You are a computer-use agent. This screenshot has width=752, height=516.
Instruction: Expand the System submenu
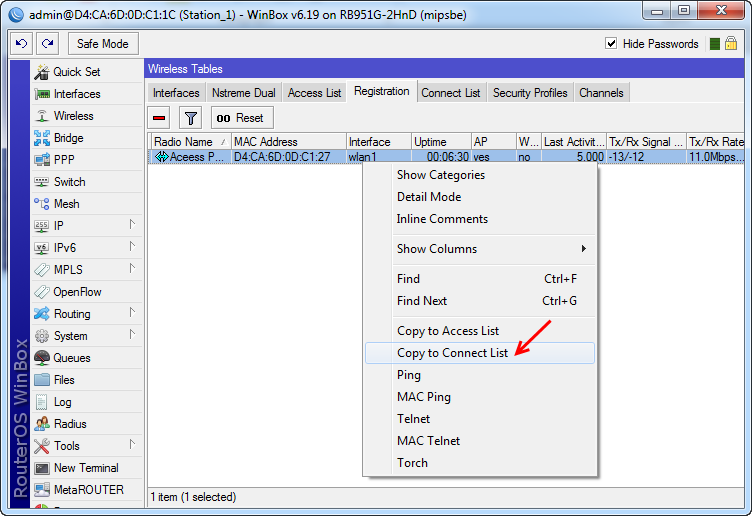tap(132, 334)
